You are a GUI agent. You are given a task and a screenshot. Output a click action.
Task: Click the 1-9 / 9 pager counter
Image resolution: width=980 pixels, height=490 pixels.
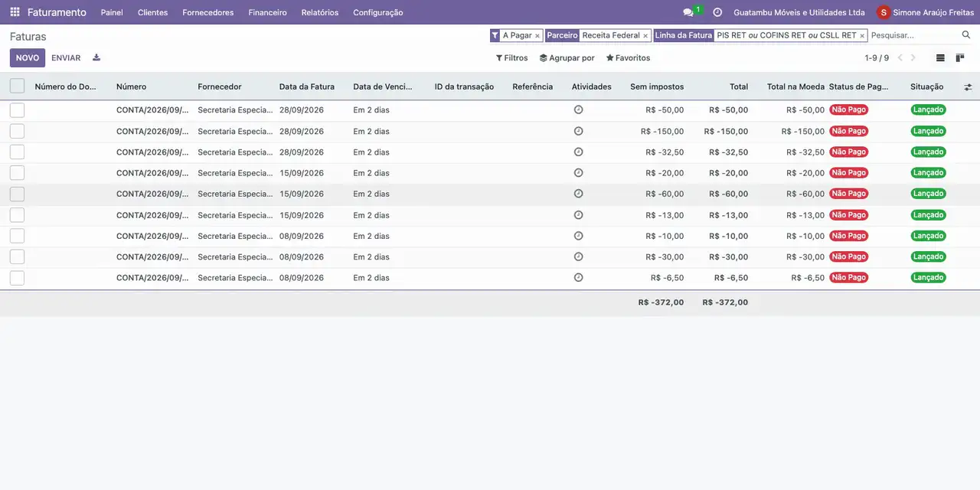coord(877,58)
